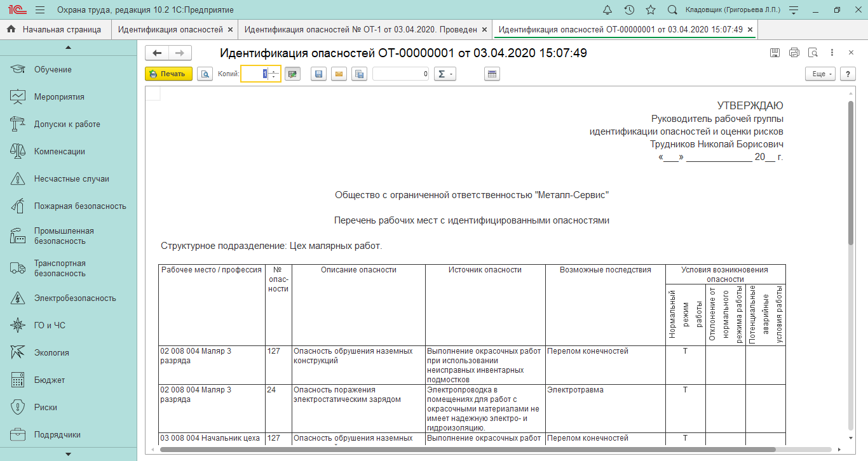This screenshot has width=868, height=461.
Task: Click the Кладовщик (Григорьева Л.П.) username
Action: (733, 10)
